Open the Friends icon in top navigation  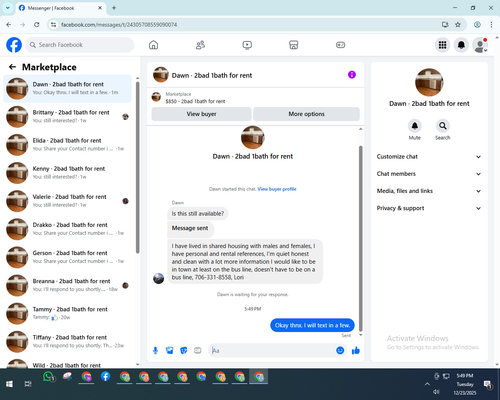tap(200, 45)
